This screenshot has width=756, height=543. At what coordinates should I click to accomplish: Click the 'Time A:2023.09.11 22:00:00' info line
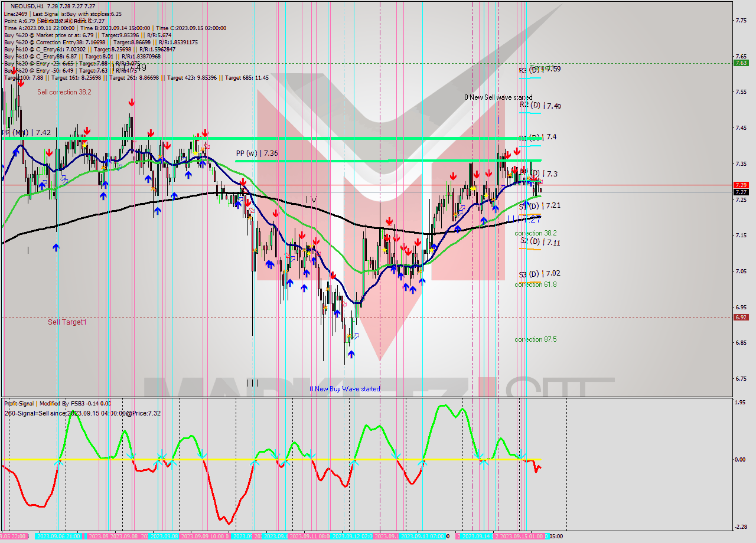[x=39, y=28]
